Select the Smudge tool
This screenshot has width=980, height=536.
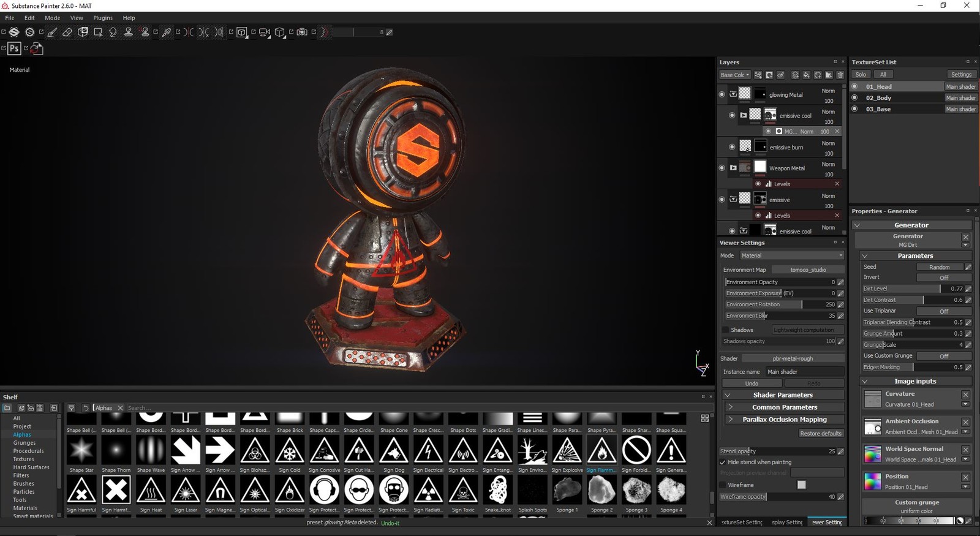coord(113,32)
